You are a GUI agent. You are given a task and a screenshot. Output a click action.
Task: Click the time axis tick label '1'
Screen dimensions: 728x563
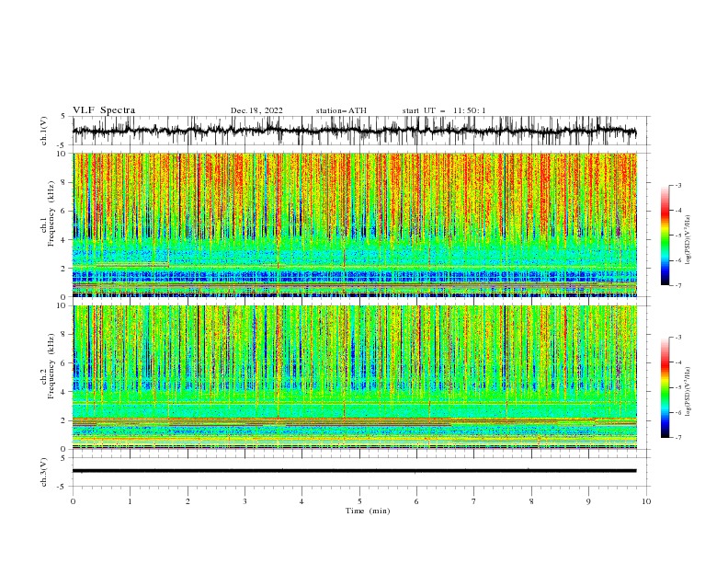(x=130, y=501)
